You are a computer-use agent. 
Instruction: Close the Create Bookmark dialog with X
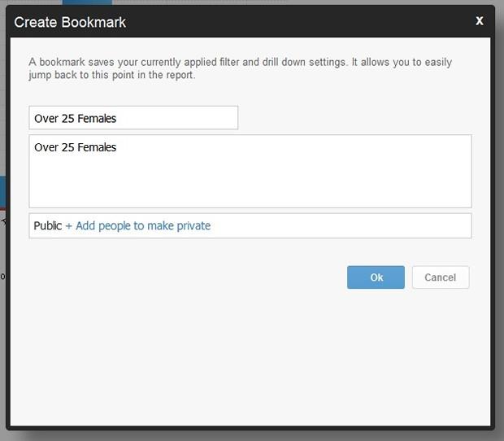480,21
